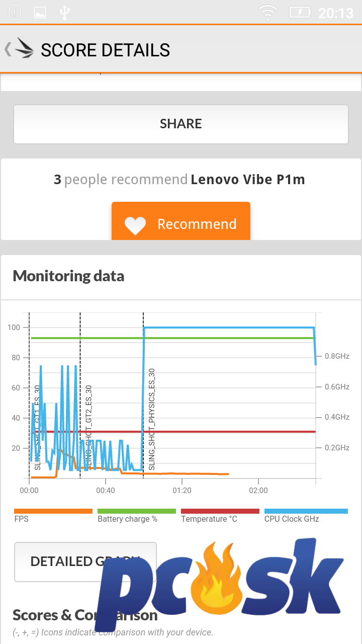362x644 pixels.
Task: Click the orange Recommend button
Action: click(x=181, y=221)
